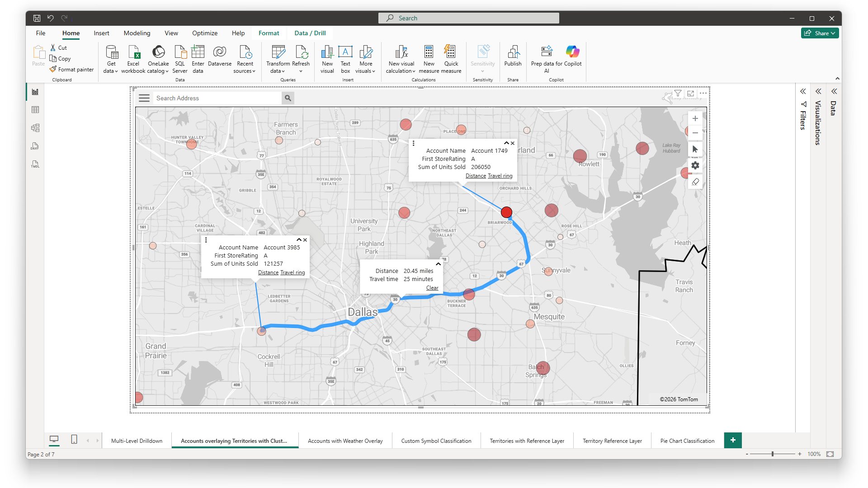Select the map eraser tool

(695, 182)
